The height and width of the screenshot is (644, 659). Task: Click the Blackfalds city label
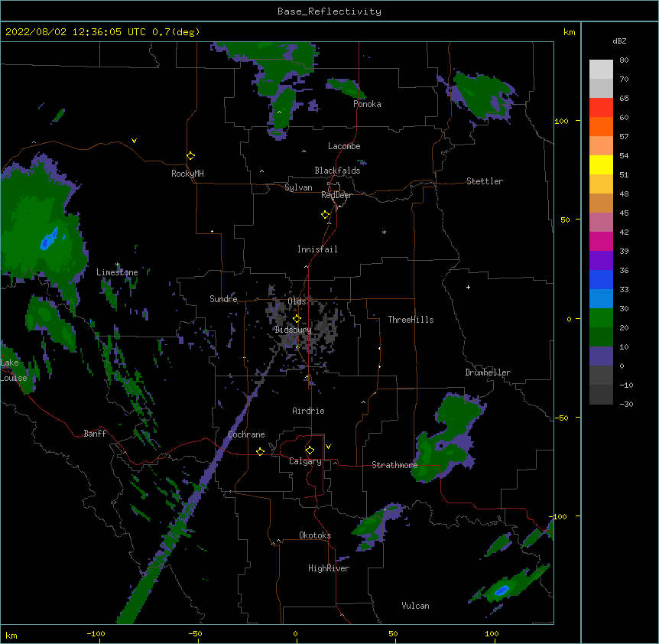(337, 171)
